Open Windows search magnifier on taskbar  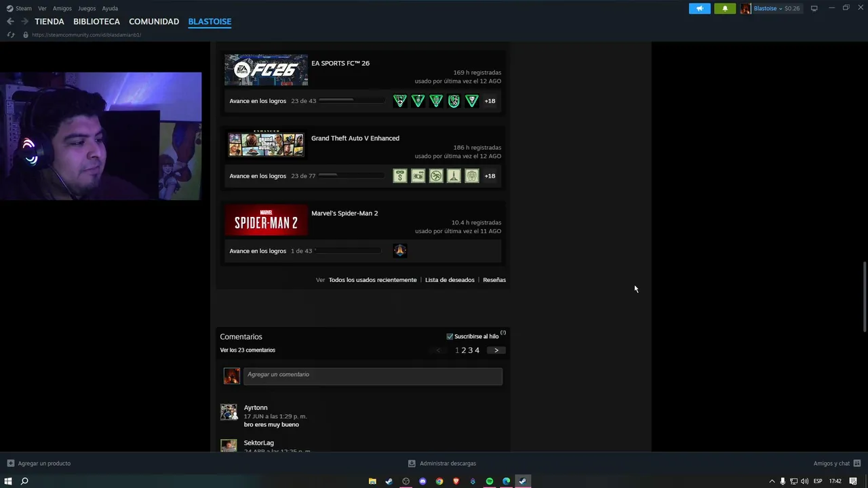[24, 481]
